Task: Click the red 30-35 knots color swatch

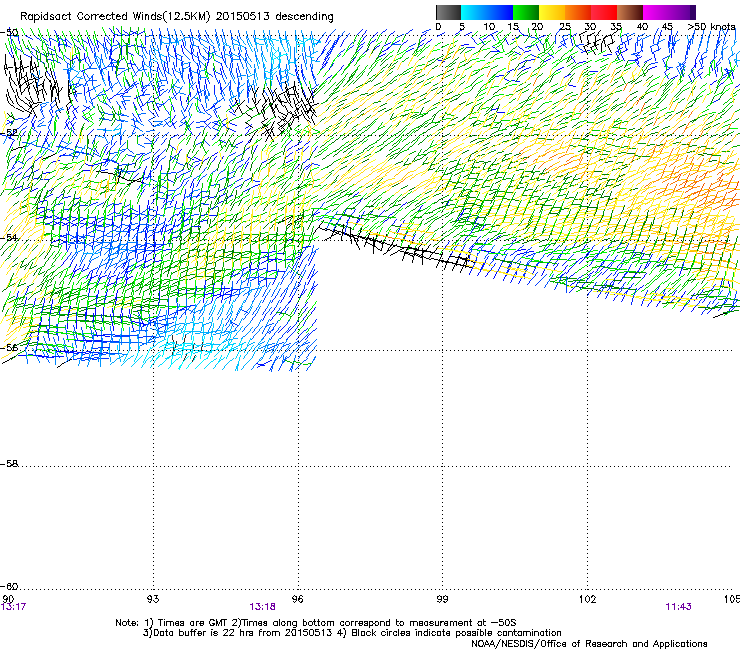Action: [604, 12]
